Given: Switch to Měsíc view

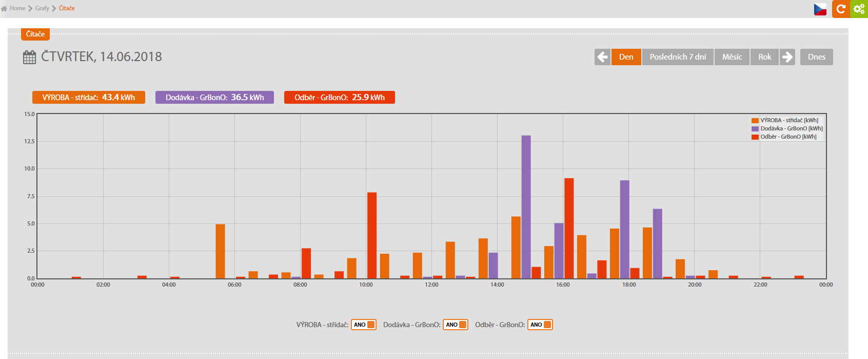Looking at the screenshot, I should [732, 57].
